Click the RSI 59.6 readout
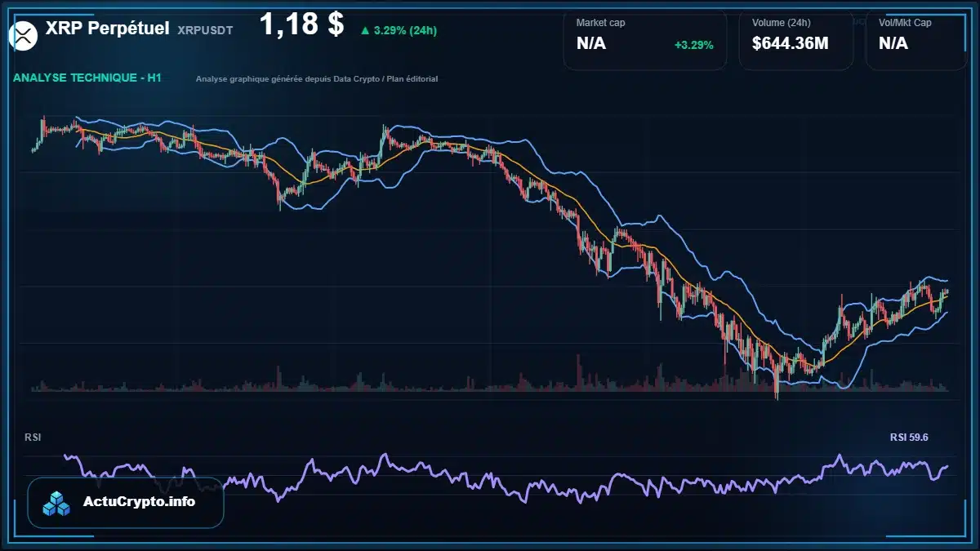Viewport: 980px width, 551px height. coord(909,438)
